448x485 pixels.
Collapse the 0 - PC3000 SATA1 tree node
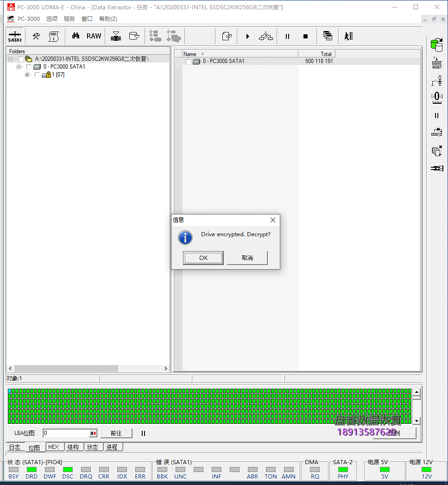19,67
